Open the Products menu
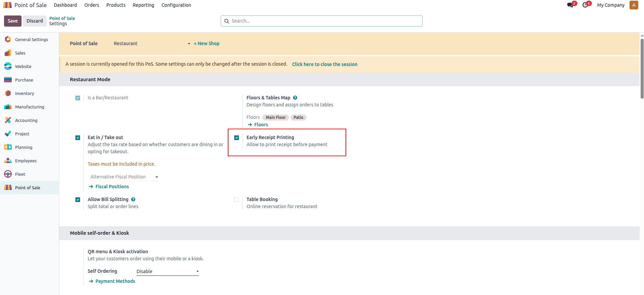Screen dimensions: 644x295 point(116,5)
